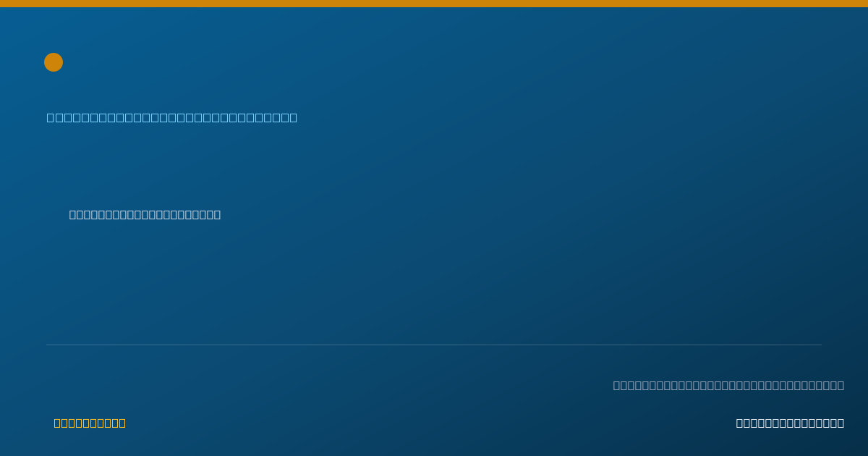Click the gray caption line above bottom-right text

728,385
